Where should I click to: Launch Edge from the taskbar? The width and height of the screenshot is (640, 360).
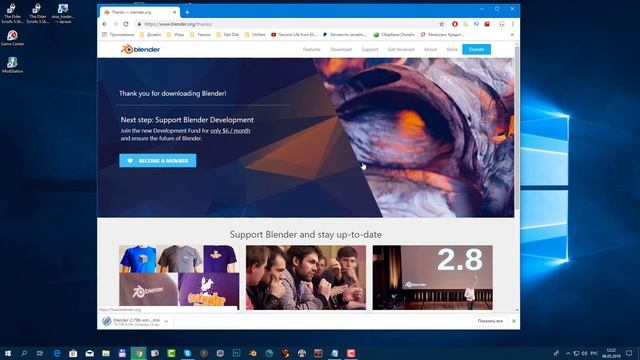click(x=57, y=353)
